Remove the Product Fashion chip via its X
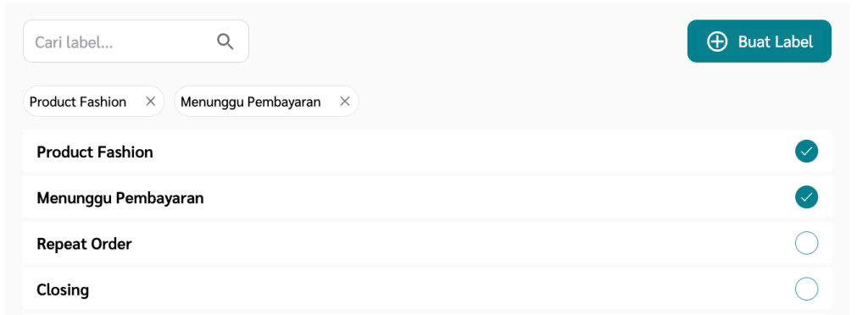 pyautogui.click(x=151, y=101)
